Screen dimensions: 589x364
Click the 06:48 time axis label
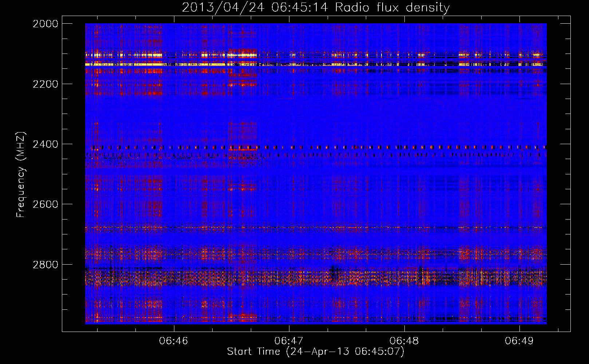pos(404,341)
